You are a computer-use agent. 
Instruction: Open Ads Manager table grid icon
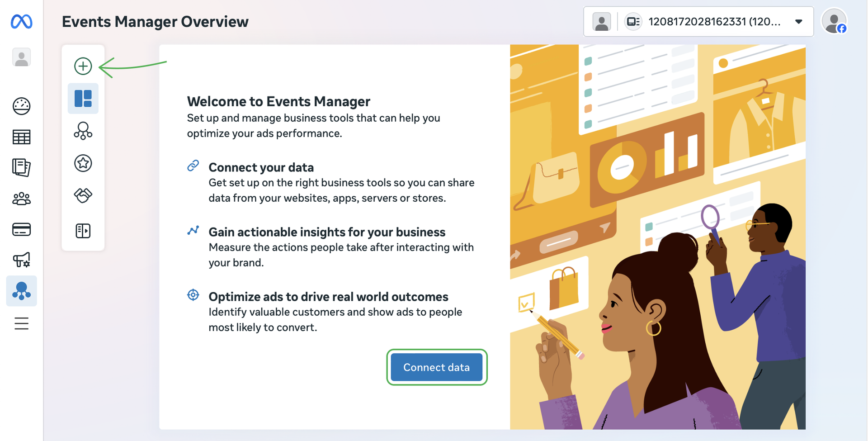pos(21,137)
